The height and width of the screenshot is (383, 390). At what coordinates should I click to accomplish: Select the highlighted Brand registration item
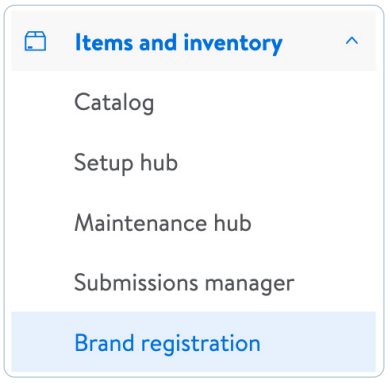(x=193, y=342)
